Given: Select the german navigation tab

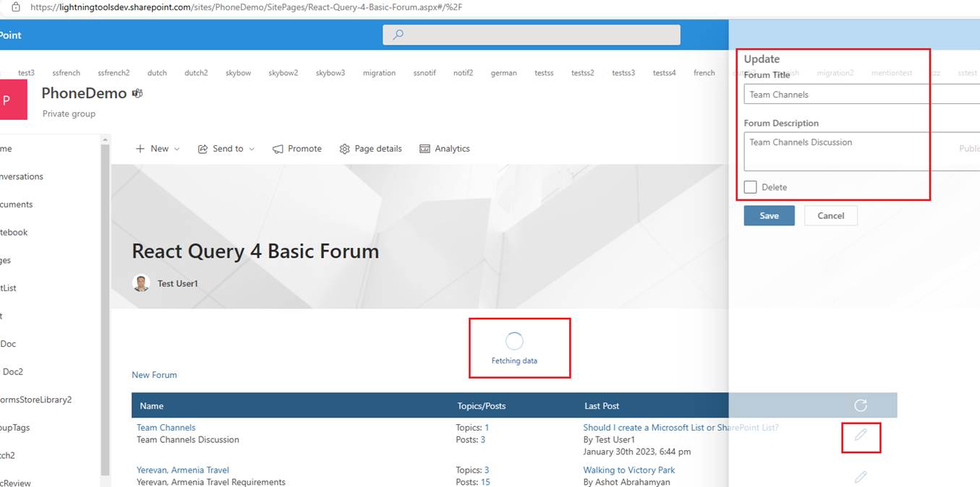Looking at the screenshot, I should click(503, 73).
